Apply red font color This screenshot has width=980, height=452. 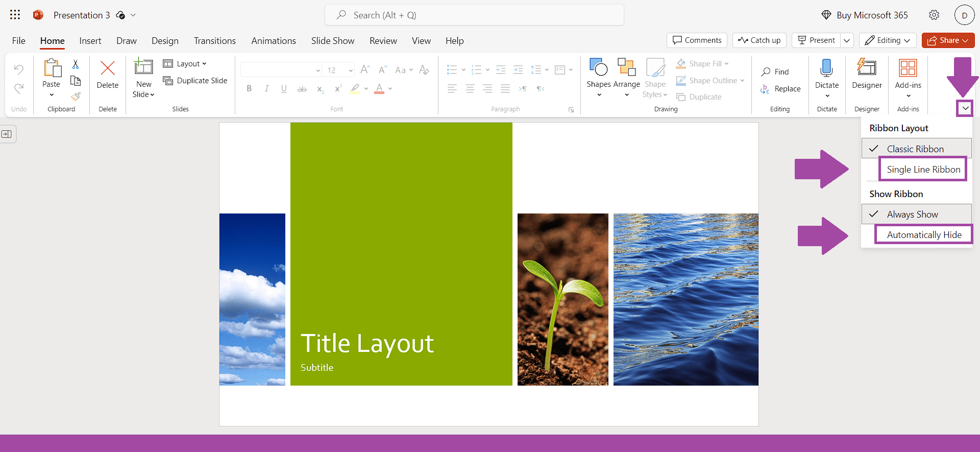click(x=379, y=88)
